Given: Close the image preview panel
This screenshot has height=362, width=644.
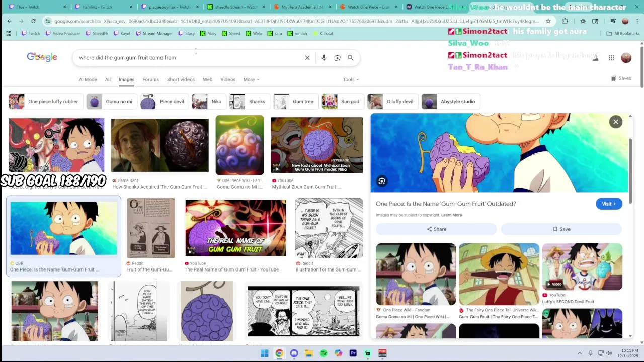Looking at the screenshot, I should [616, 122].
